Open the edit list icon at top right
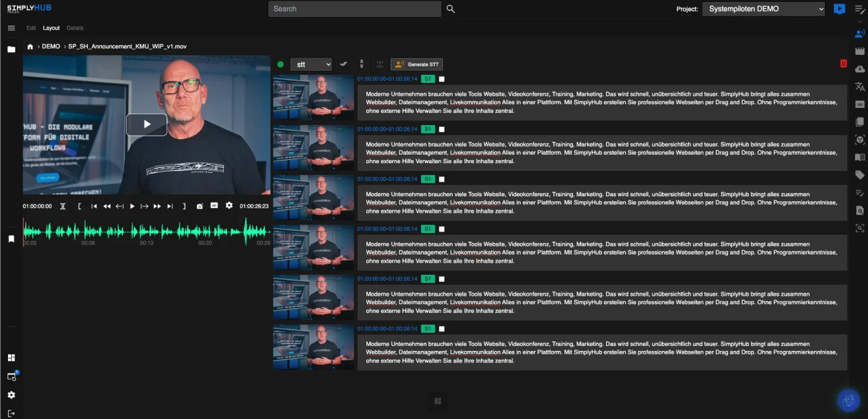 860,9
